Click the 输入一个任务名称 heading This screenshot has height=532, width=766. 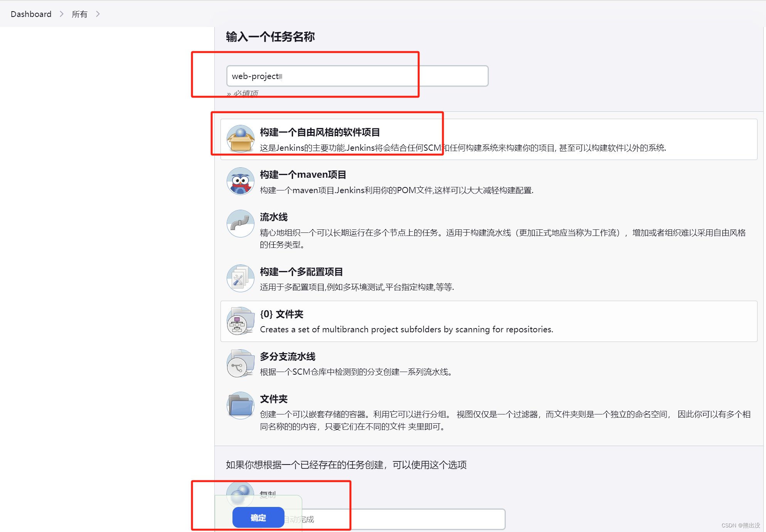point(270,37)
